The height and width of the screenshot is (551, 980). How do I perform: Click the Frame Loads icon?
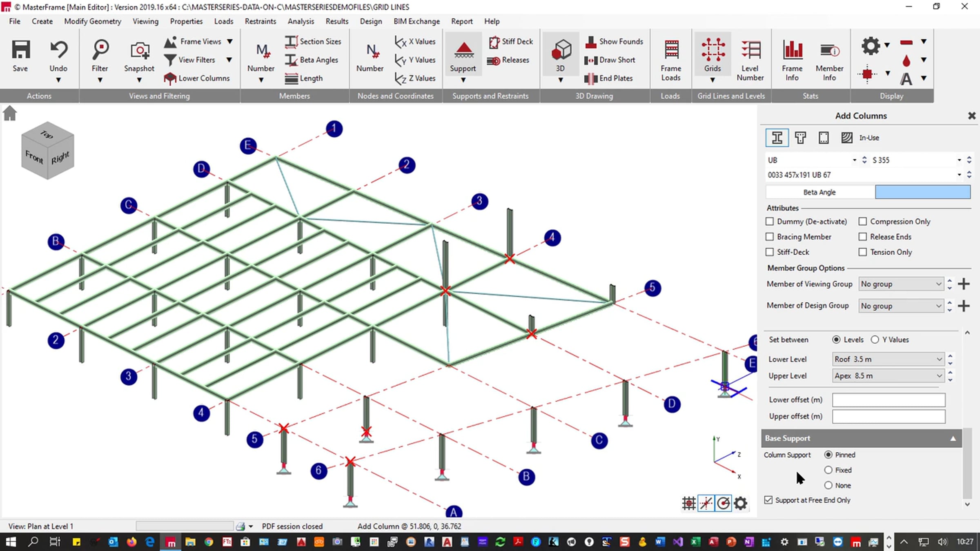coord(671,51)
